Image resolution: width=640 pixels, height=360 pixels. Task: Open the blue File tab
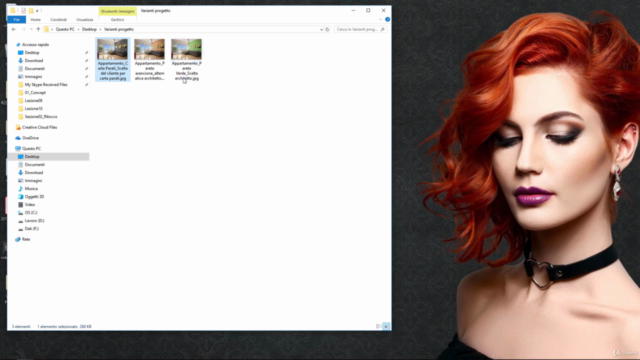coord(17,20)
